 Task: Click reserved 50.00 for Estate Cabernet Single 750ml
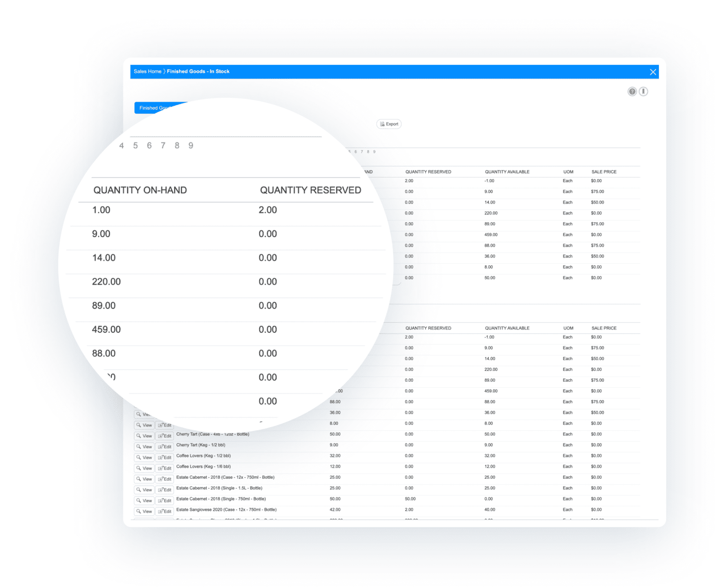point(410,499)
